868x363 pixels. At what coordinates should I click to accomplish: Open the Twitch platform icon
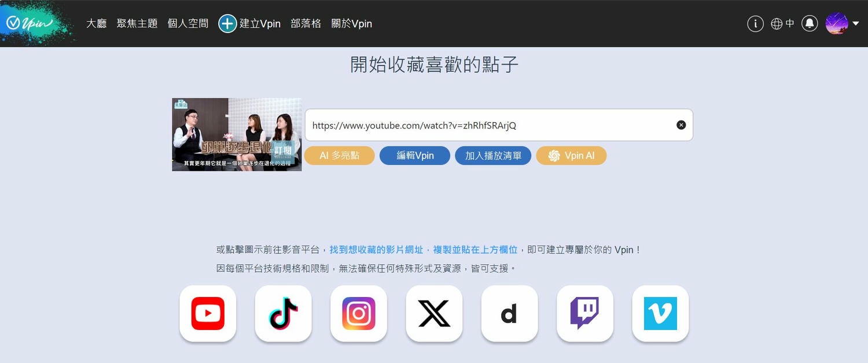[585, 313]
